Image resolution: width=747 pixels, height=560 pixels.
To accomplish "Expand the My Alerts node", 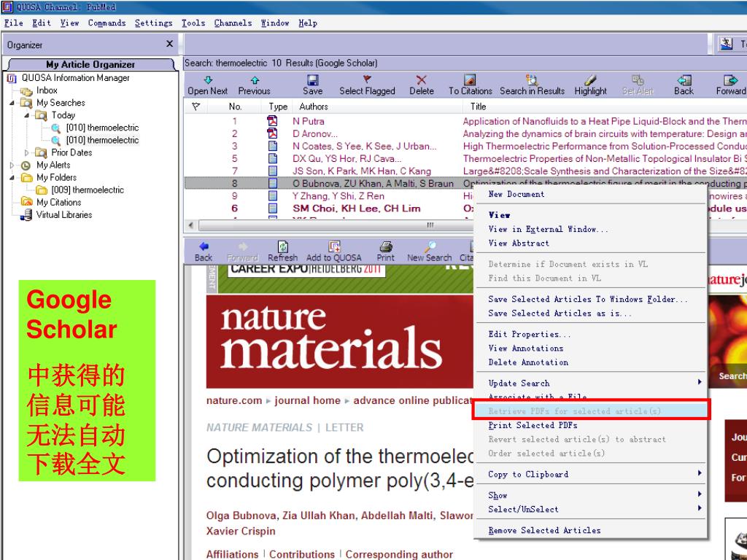I will click(x=12, y=166).
